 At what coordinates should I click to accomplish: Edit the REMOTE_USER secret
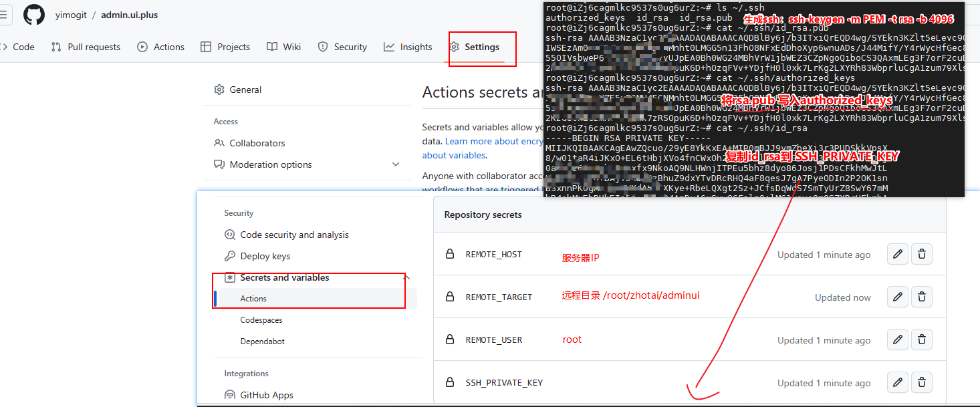[x=898, y=340]
